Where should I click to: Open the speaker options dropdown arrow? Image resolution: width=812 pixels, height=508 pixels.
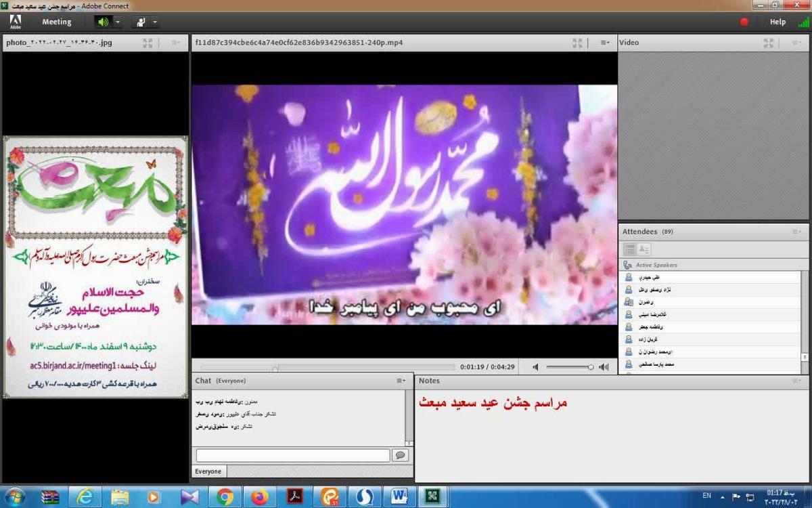[118, 22]
